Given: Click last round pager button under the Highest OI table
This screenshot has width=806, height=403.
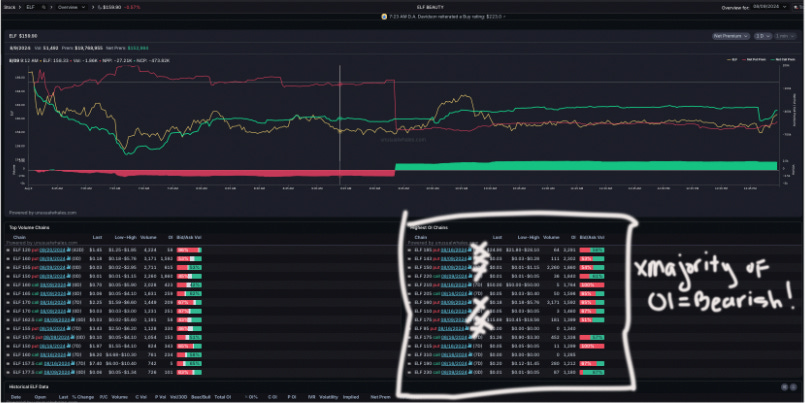Looking at the screenshot, I should (794, 387).
